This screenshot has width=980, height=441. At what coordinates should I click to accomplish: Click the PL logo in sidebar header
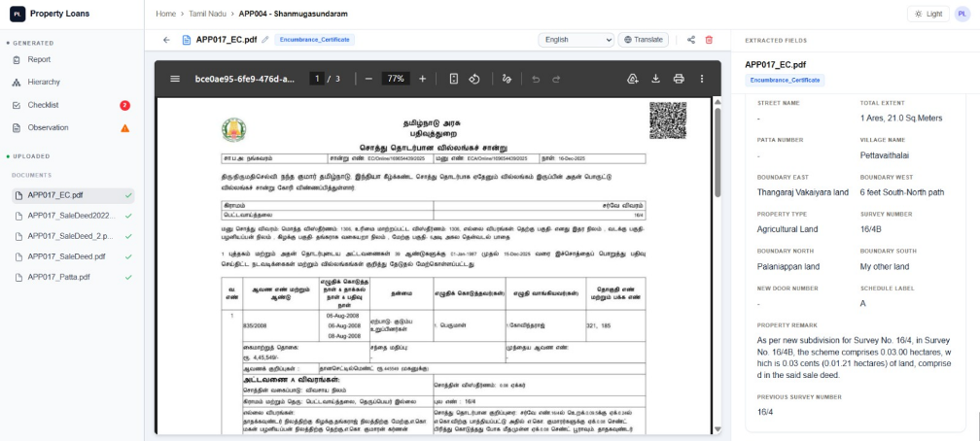(17, 14)
